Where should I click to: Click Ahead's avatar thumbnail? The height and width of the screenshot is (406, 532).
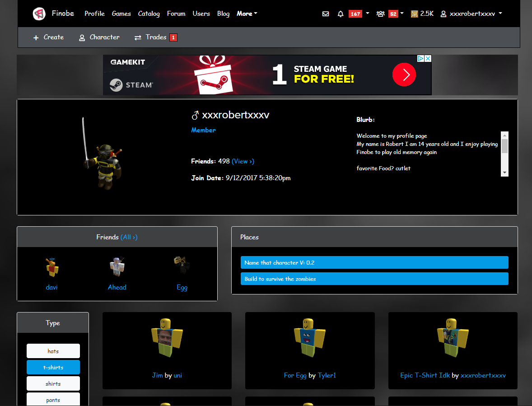[x=117, y=266]
